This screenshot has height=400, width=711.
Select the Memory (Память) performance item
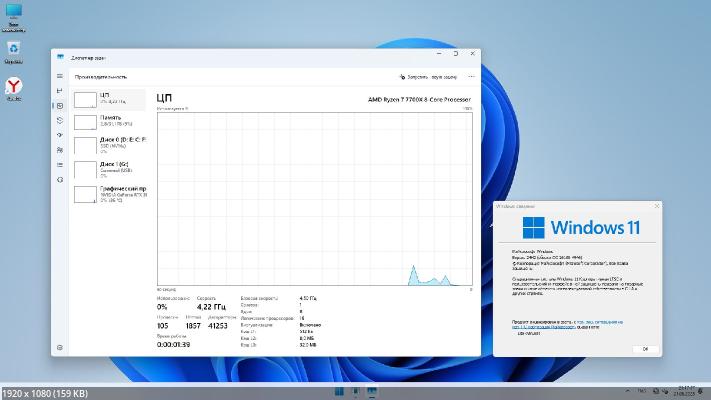click(110, 122)
